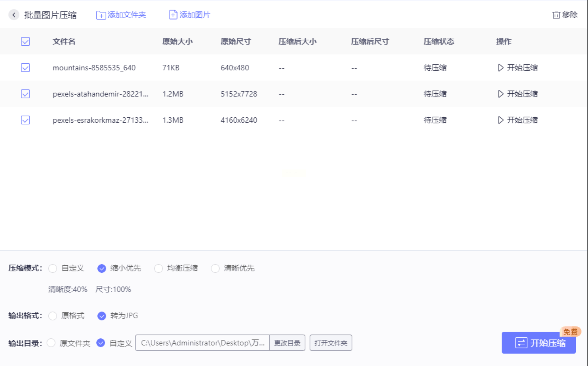This screenshot has width=588, height=366.
Task: Uncheck the mountains-8585535_640 file checkbox
Action: coord(25,68)
